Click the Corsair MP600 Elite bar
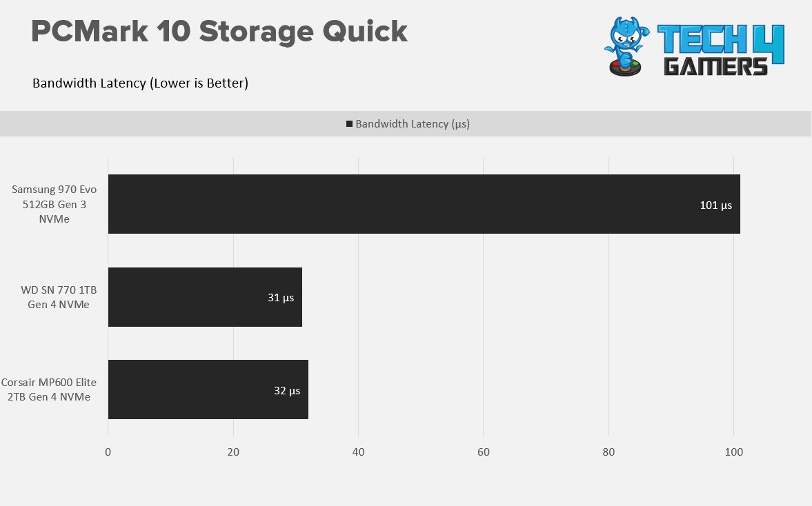The image size is (812, 506). (208, 389)
